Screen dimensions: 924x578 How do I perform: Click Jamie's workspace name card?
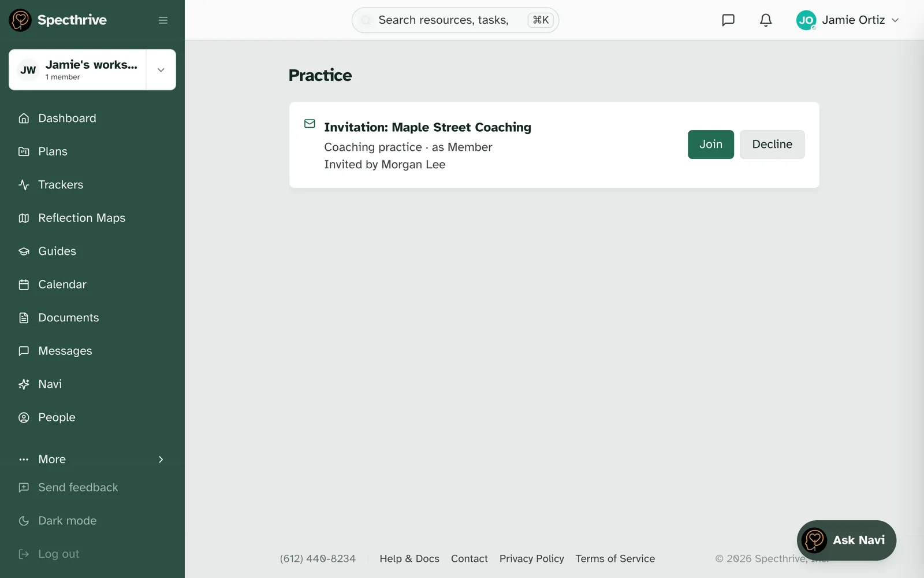[77, 70]
